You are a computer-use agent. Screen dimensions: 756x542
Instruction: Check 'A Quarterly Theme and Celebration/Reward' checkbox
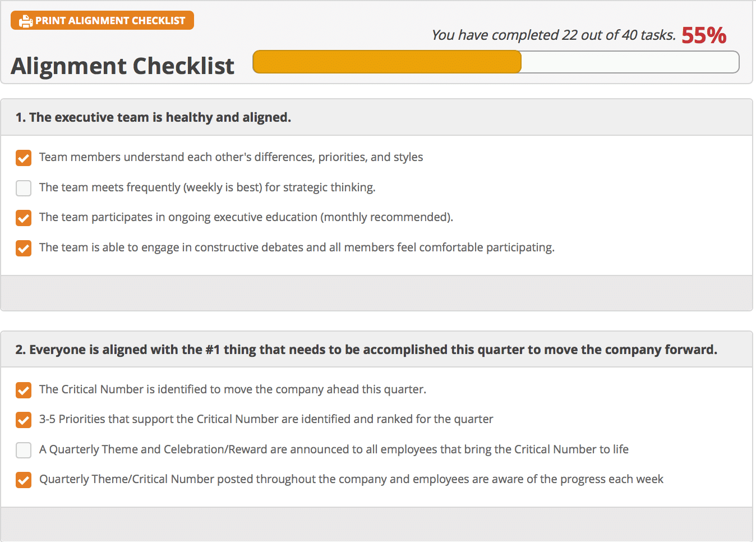(x=24, y=450)
